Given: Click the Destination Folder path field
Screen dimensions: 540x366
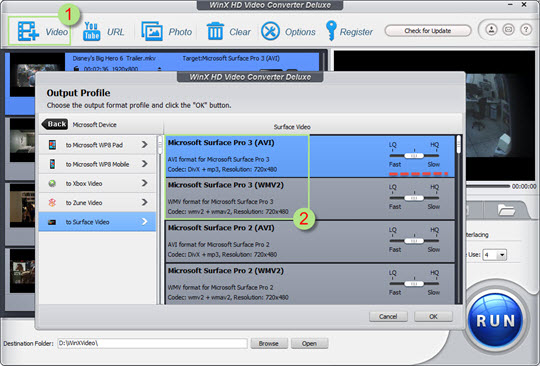Looking at the screenshot, I should pos(152,343).
